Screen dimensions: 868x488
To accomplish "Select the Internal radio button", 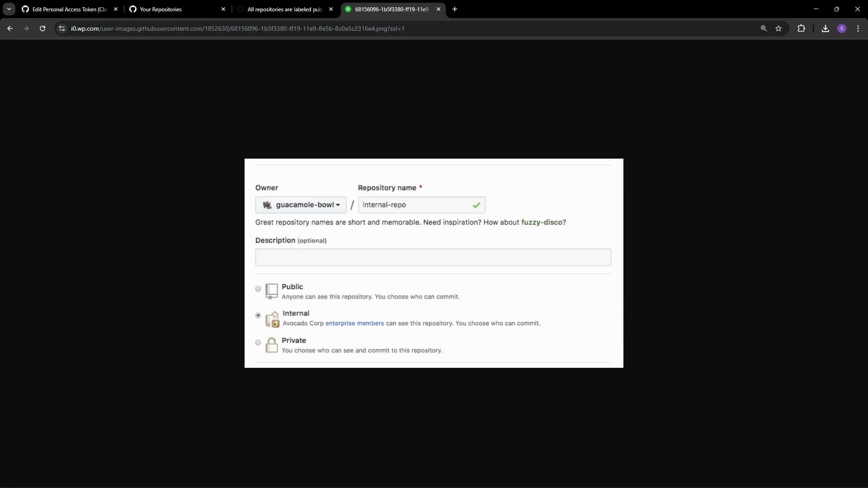I will click(258, 315).
